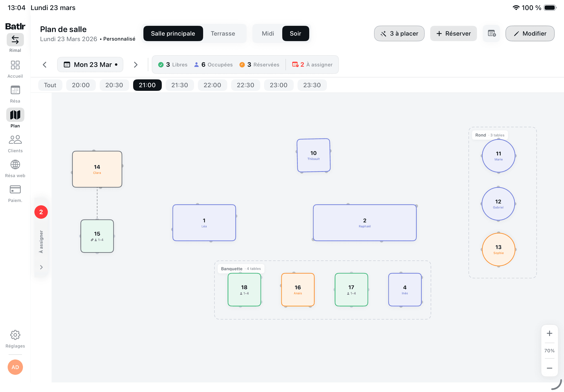Expand the À assigner side panel
The height and width of the screenshot is (392, 564).
pyautogui.click(x=41, y=267)
